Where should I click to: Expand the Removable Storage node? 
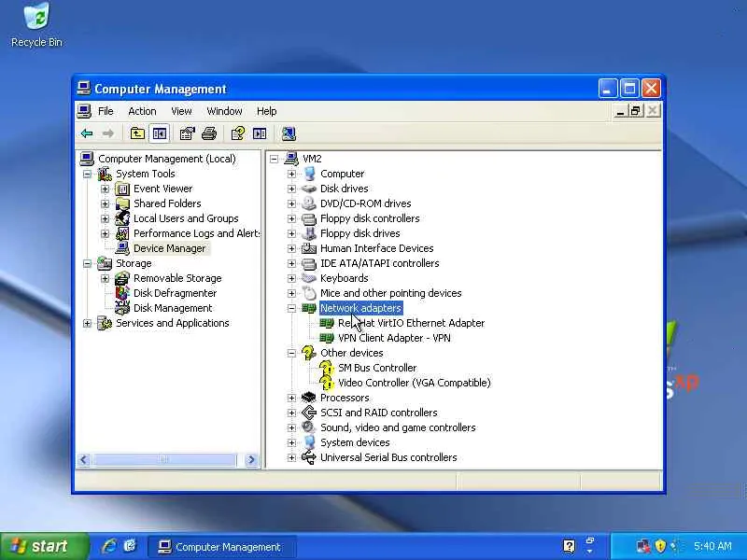105,278
